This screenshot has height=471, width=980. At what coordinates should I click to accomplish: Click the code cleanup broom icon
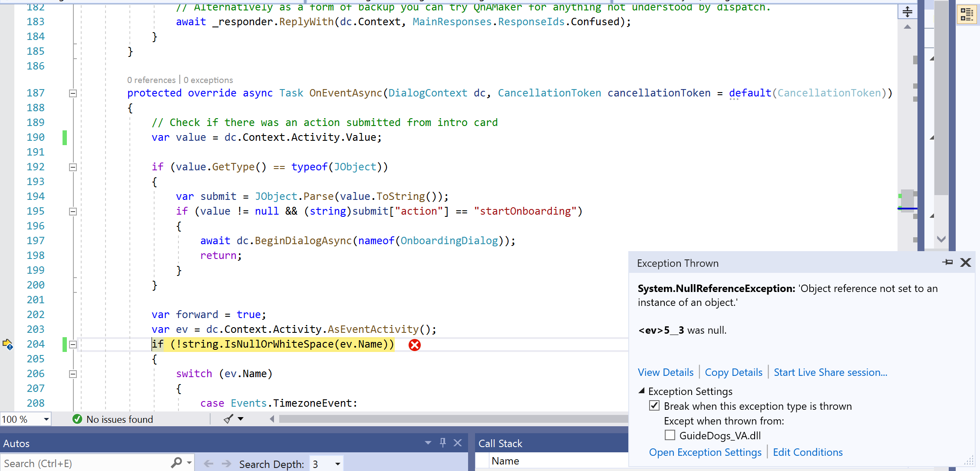[228, 419]
